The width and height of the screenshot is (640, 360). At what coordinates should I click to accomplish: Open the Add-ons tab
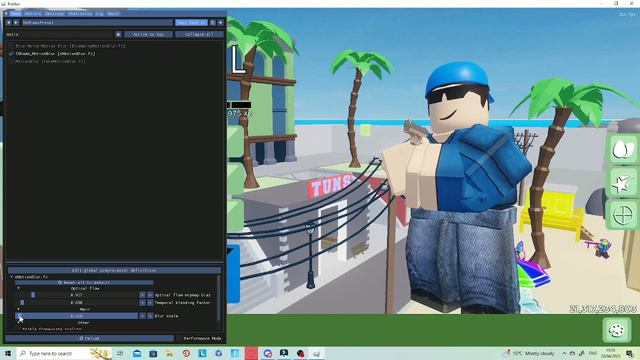coord(33,13)
